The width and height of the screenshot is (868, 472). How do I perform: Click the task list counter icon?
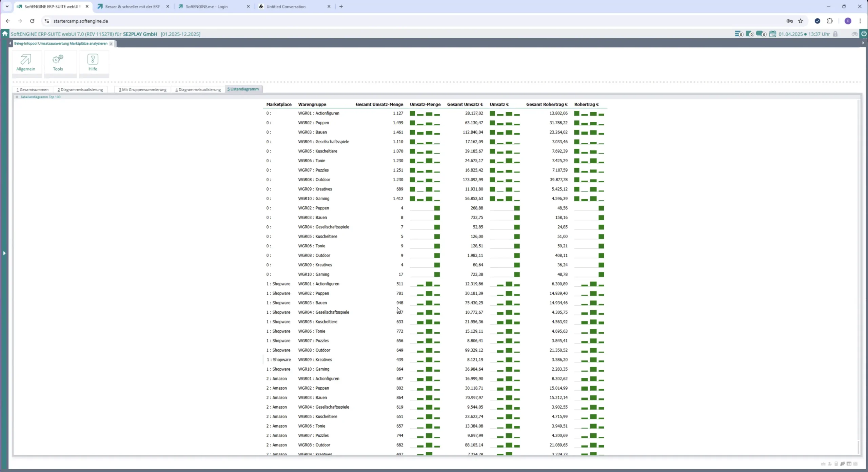[x=739, y=34]
